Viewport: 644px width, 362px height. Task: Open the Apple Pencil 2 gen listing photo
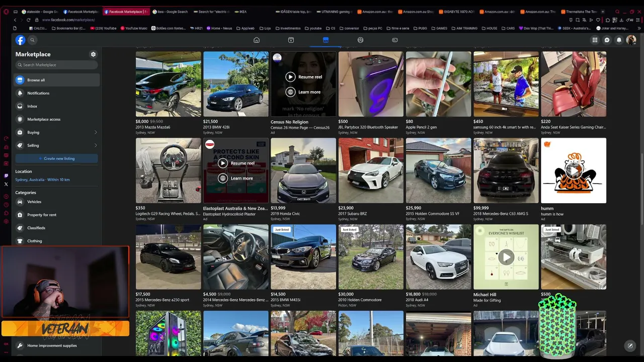(438, 84)
